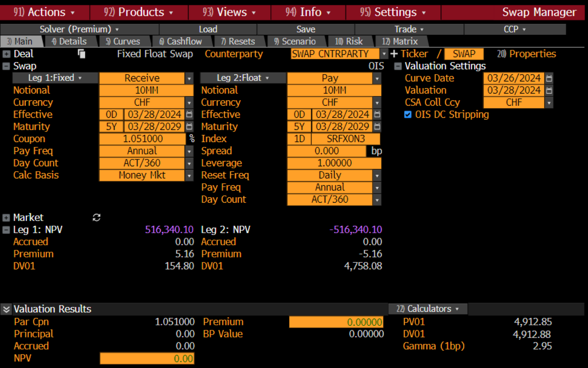Collapse the Valuation Settings section
The width and height of the screenshot is (588, 368).
tap(398, 66)
